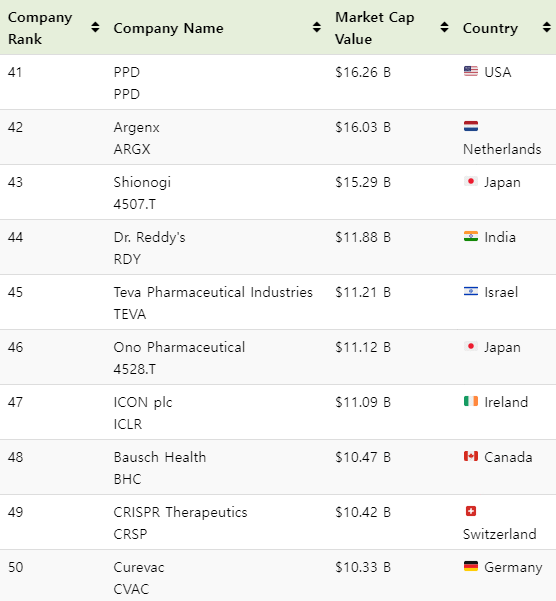Select the Market Cap Value header
Image resolution: width=556 pixels, height=601 pixels.
point(374,28)
